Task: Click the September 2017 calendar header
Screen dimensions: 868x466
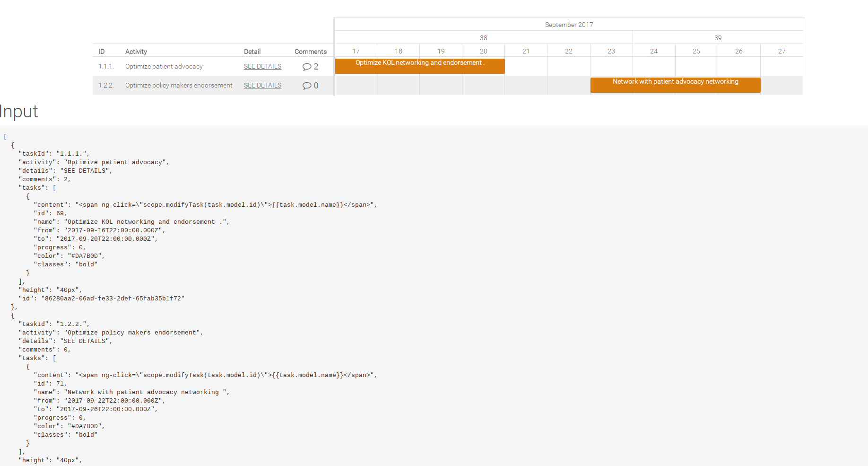Action: (569, 24)
